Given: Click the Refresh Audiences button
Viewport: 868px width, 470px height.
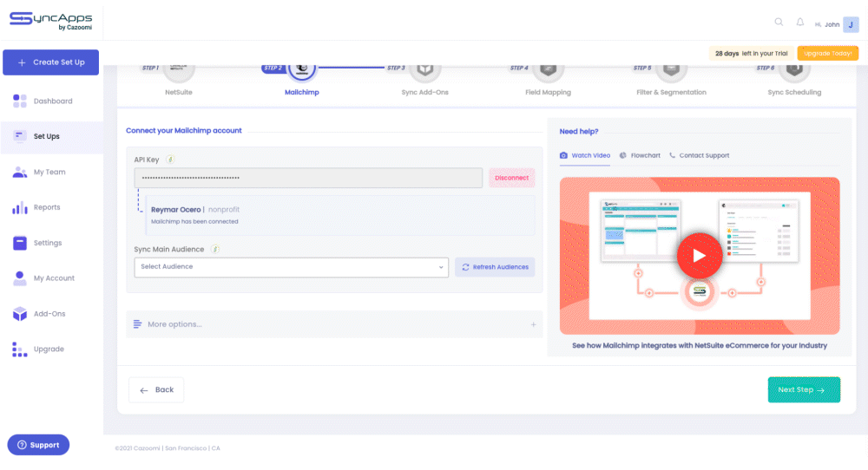Looking at the screenshot, I should point(495,267).
